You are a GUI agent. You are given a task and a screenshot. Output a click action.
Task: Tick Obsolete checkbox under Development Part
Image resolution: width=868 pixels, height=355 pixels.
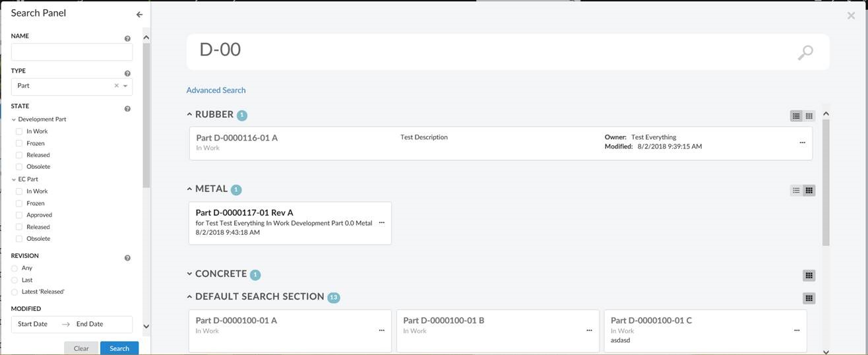click(x=19, y=167)
